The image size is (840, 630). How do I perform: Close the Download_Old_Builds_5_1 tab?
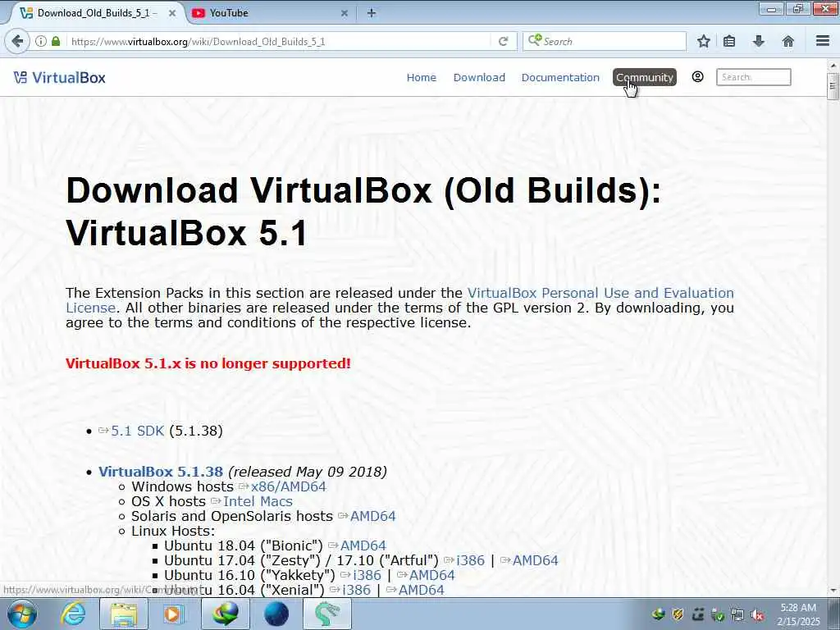(172, 13)
